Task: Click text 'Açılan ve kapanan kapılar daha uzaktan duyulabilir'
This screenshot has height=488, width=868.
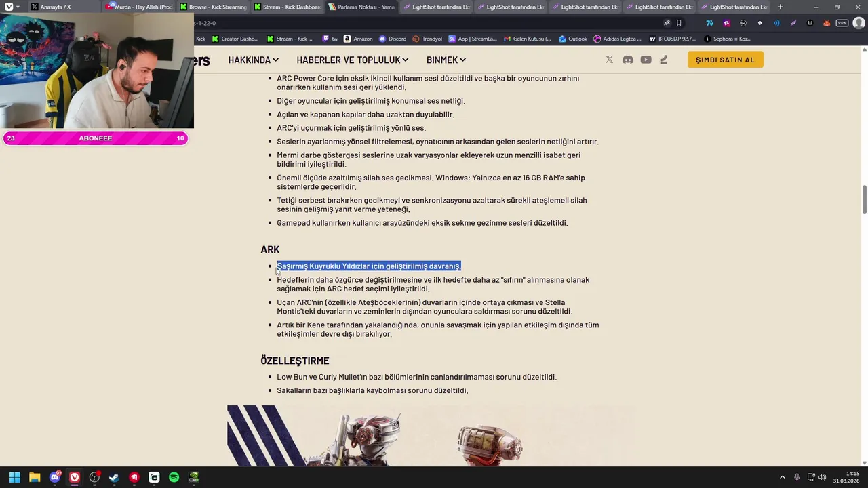Action: (366, 115)
